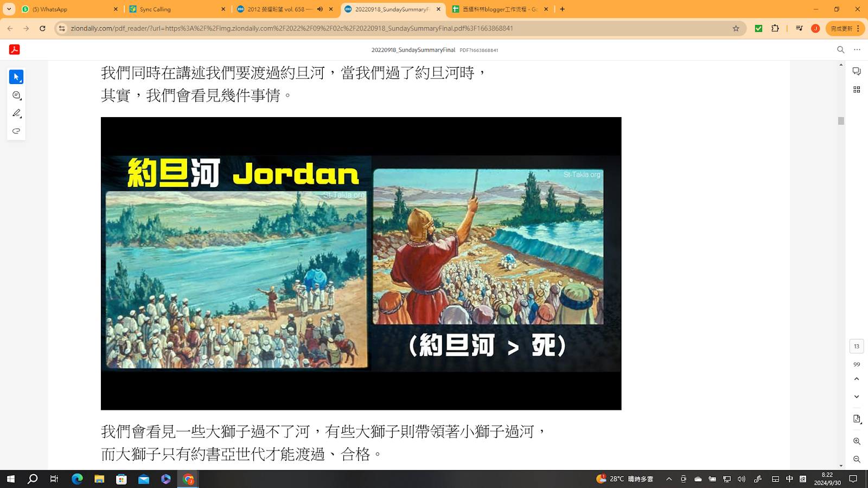Show hidden system tray icons
This screenshot has height=488, width=868.
(x=669, y=479)
